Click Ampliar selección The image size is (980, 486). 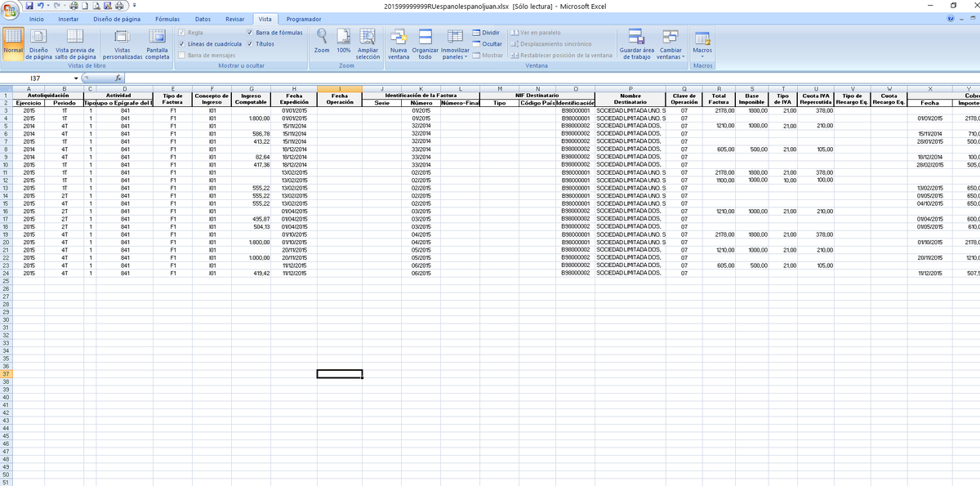coord(368,43)
